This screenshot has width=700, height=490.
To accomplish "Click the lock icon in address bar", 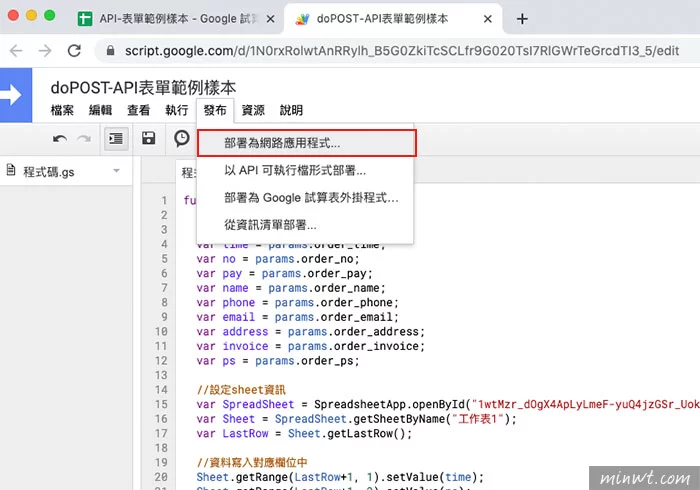I will [x=110, y=51].
